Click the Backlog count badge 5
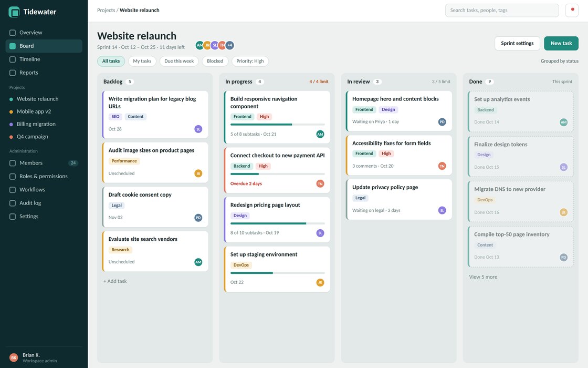This screenshot has width=588, height=368. (130, 82)
